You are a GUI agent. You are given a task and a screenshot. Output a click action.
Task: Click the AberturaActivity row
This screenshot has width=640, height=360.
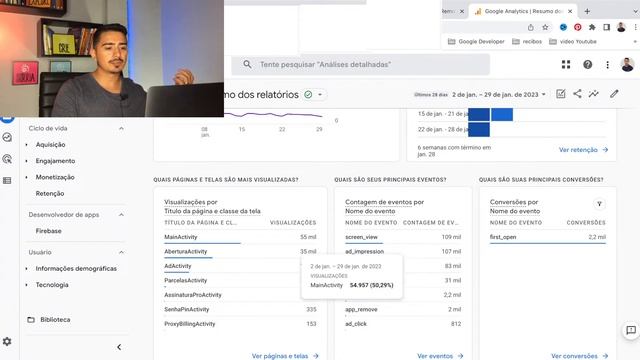(240, 252)
